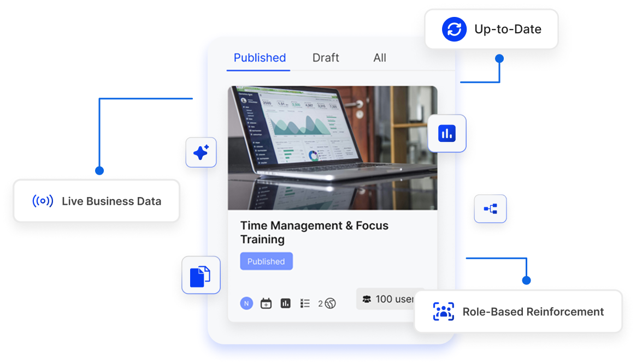Select the Published tab
Viewport: 636px width, 364px height.
[258, 57]
